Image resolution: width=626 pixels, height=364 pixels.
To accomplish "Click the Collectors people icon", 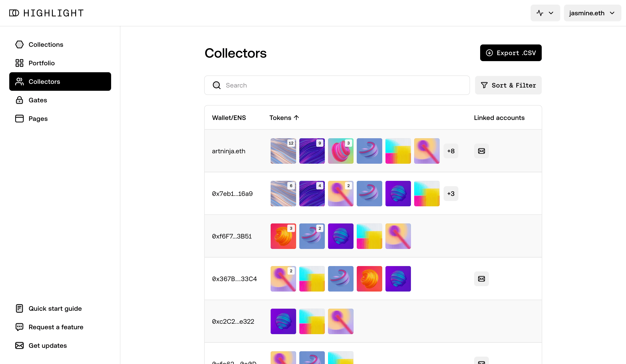I will tap(19, 82).
